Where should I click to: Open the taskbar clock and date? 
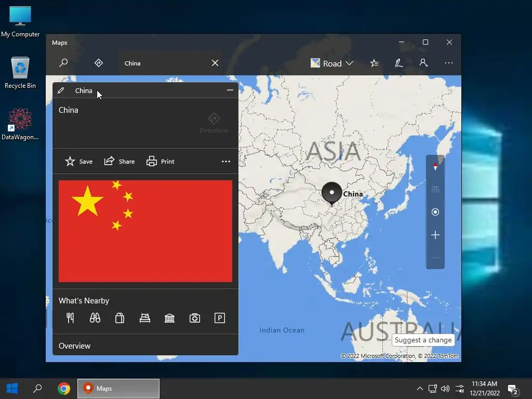(x=485, y=389)
